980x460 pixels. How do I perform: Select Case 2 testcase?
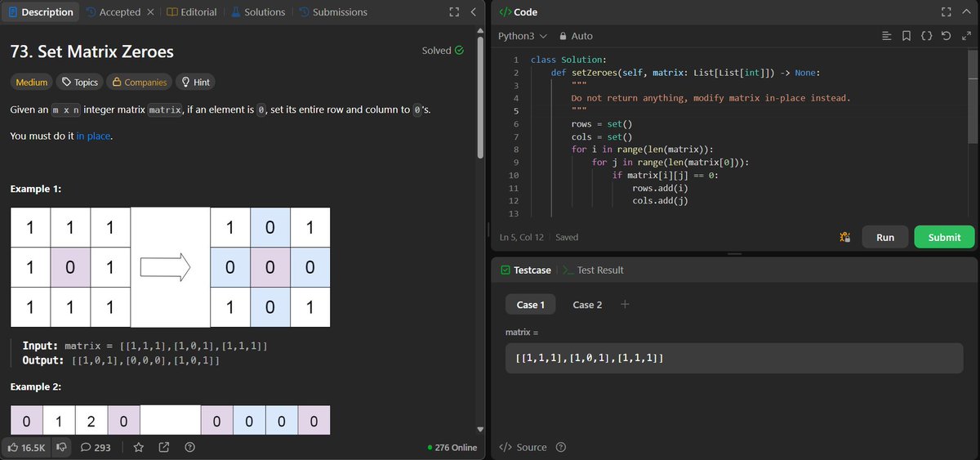587,305
